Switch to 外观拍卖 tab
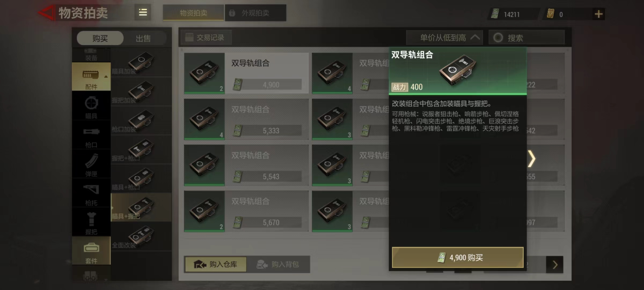 [x=255, y=13]
